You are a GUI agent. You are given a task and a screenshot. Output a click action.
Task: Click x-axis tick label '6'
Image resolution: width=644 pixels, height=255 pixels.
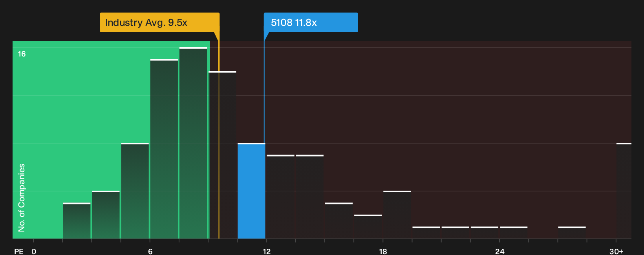(x=150, y=251)
